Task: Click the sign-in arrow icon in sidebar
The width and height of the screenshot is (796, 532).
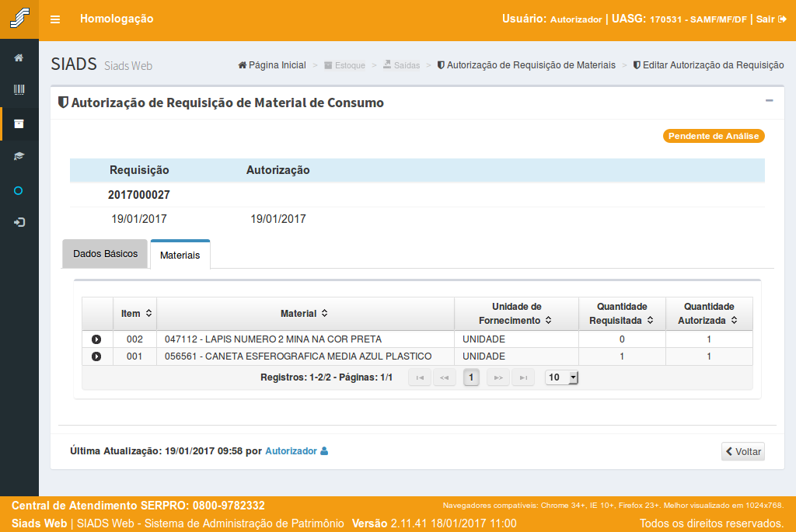Action: tap(19, 222)
